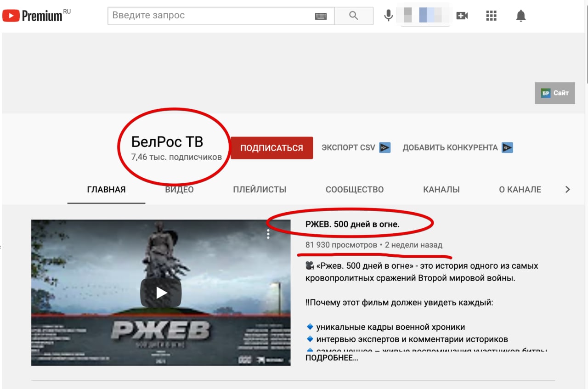Viewport: 588px width, 389px height.
Task: Click the blurred account avatar area
Action: (425, 15)
